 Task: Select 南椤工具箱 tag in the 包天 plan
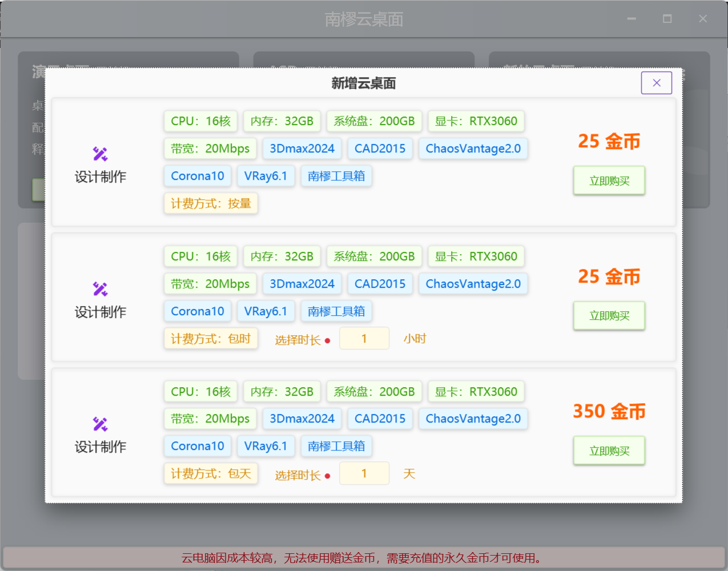[x=336, y=446]
